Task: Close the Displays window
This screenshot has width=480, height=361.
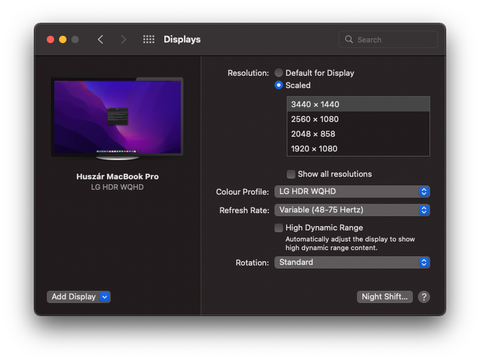Action: tap(50, 39)
